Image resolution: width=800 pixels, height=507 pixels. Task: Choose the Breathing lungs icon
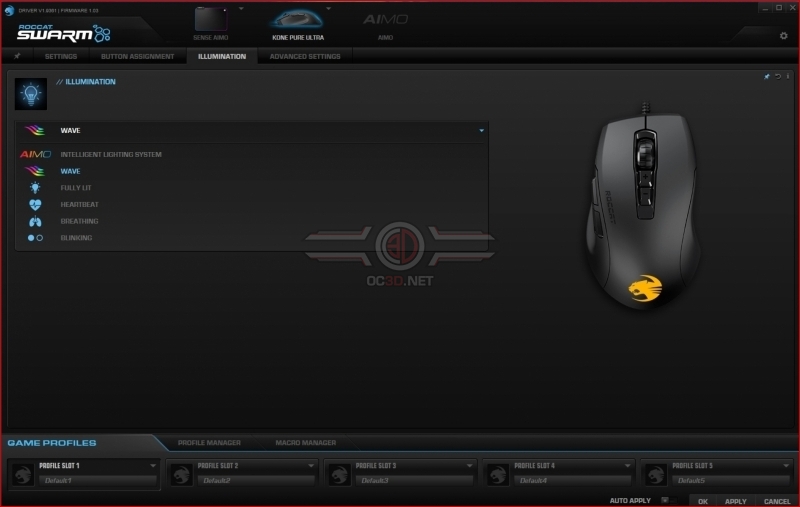pyautogui.click(x=35, y=221)
